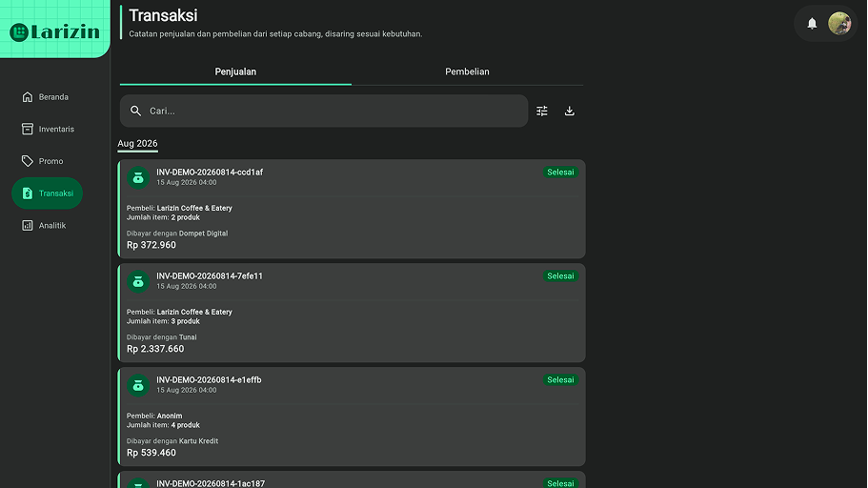The image size is (868, 488).
Task: Click the cashier icon on invoice e1effb
Action: click(x=138, y=385)
